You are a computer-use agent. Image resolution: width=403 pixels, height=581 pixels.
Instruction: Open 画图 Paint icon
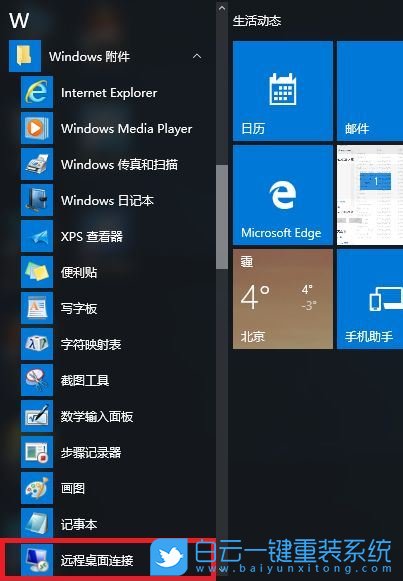(37, 488)
